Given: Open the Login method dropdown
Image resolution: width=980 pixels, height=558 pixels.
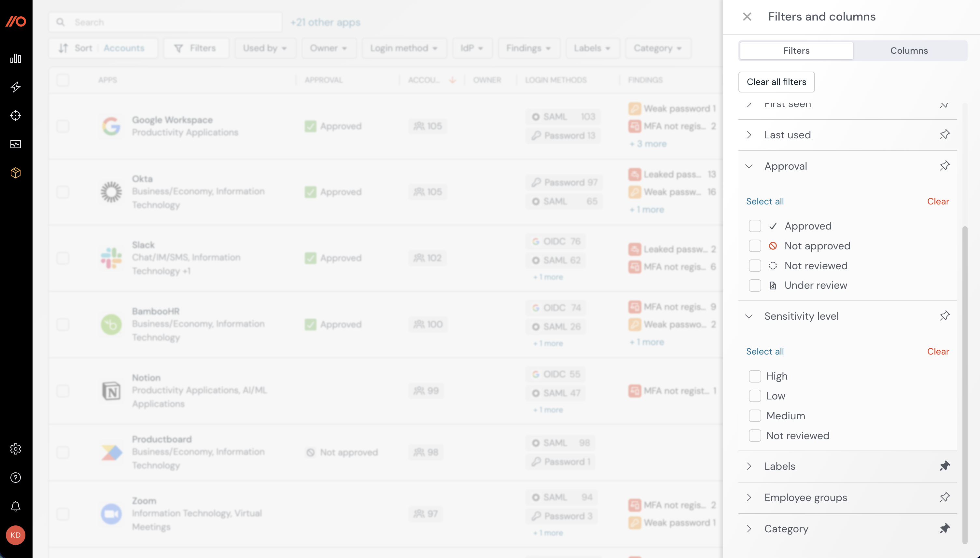Looking at the screenshot, I should [404, 48].
